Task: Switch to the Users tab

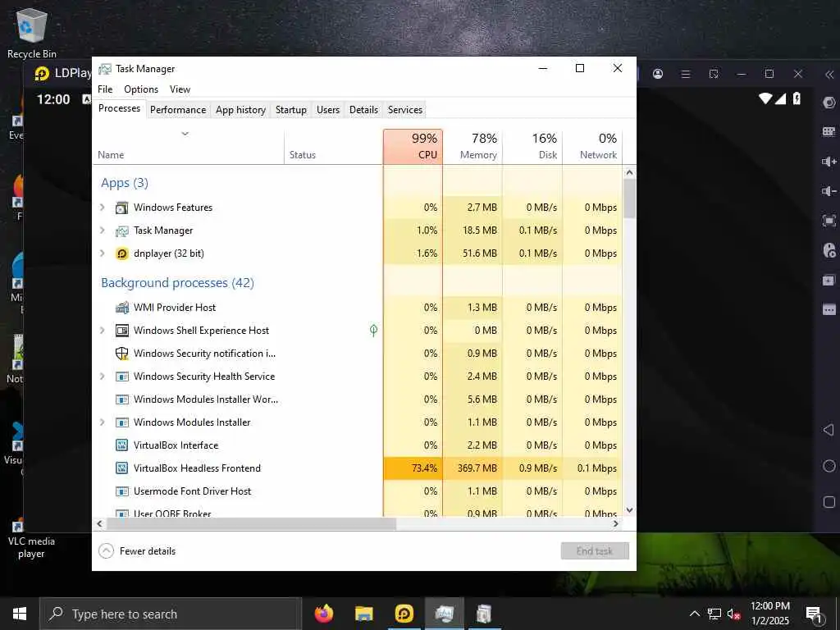Action: pos(328,110)
